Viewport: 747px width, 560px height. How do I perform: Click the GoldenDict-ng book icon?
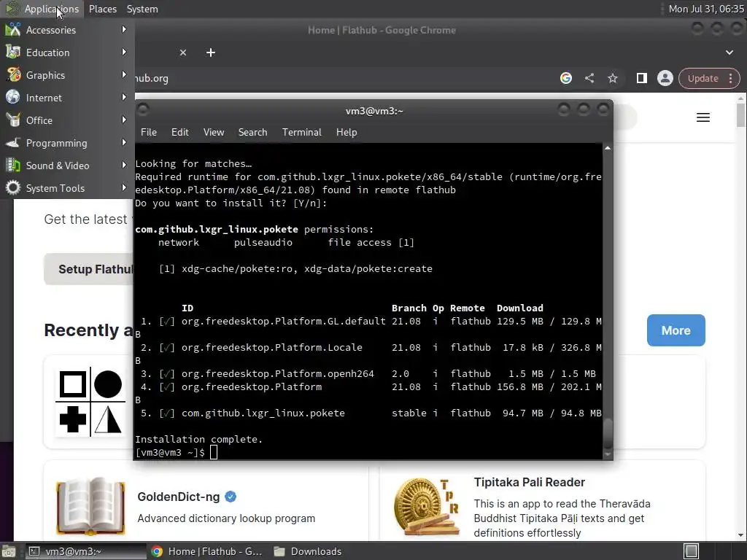90,506
